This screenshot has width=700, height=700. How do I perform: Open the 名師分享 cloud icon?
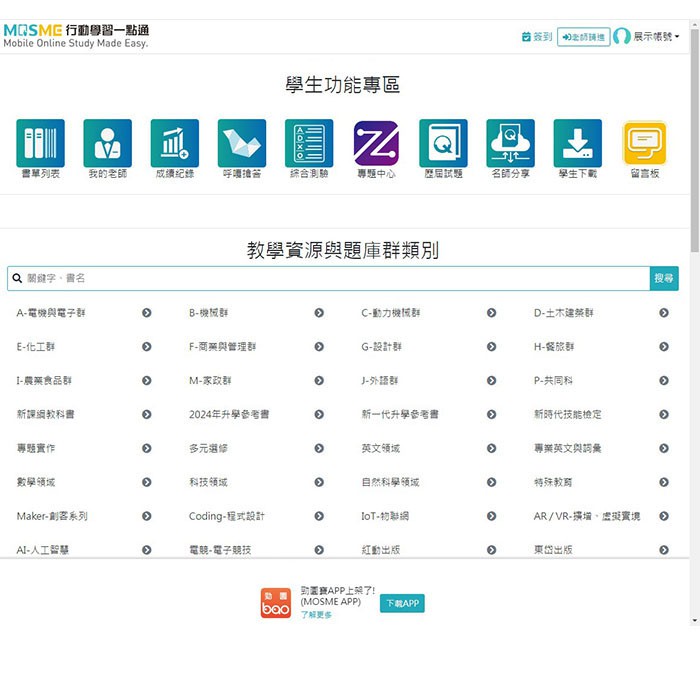point(510,144)
